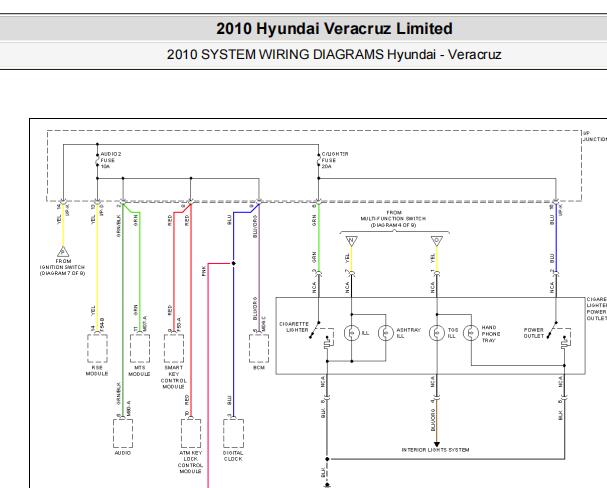Select the AUDIO 2 FUSE 10A label

coord(111,160)
